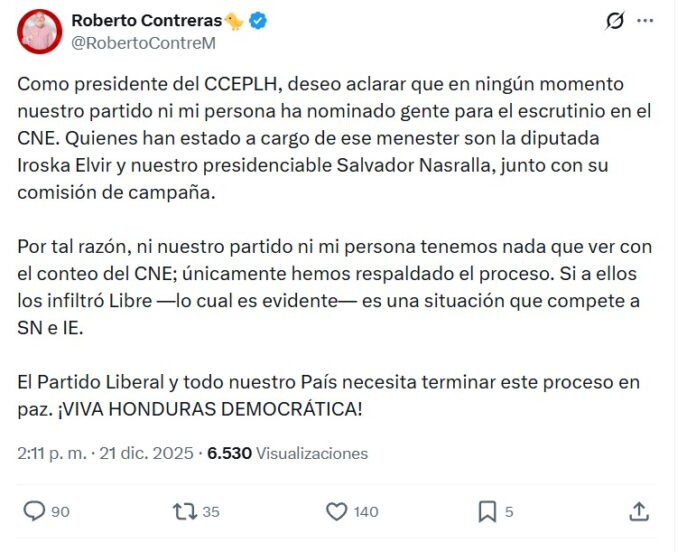Click the 140 likes count
The image size is (696, 552).
pos(366,511)
